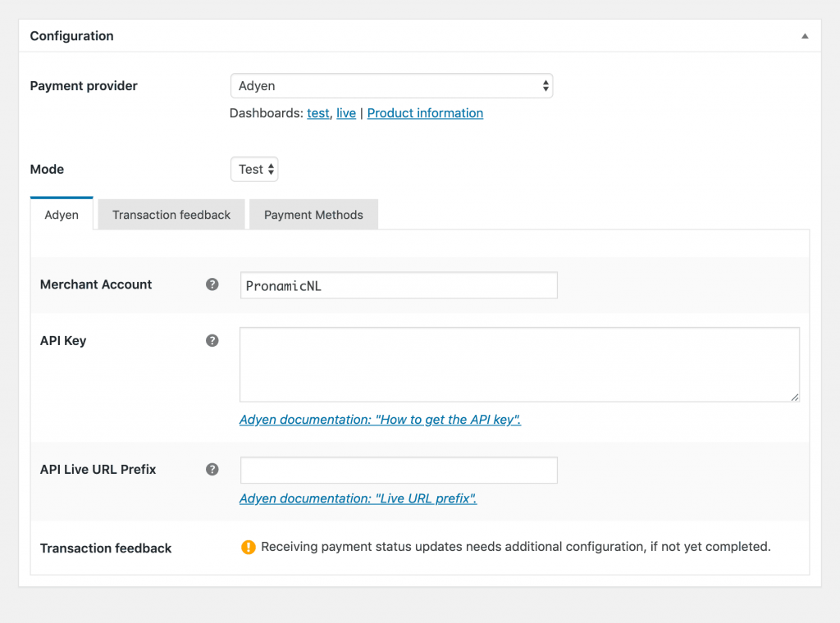This screenshot has width=840, height=623.
Task: Click the API Live URL Prefix input field
Action: tap(399, 470)
